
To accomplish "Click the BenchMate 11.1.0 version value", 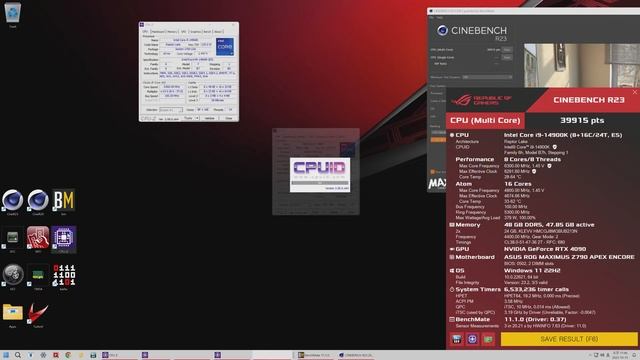I will coord(535,319).
